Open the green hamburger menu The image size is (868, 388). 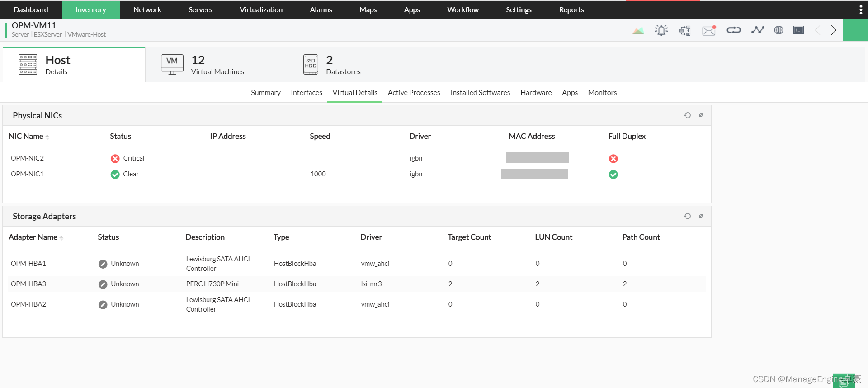coord(855,30)
